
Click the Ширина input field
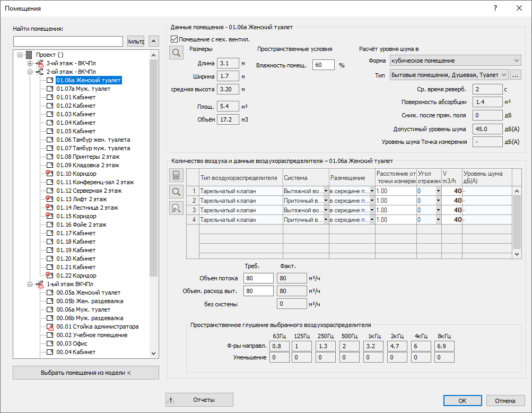[228, 76]
